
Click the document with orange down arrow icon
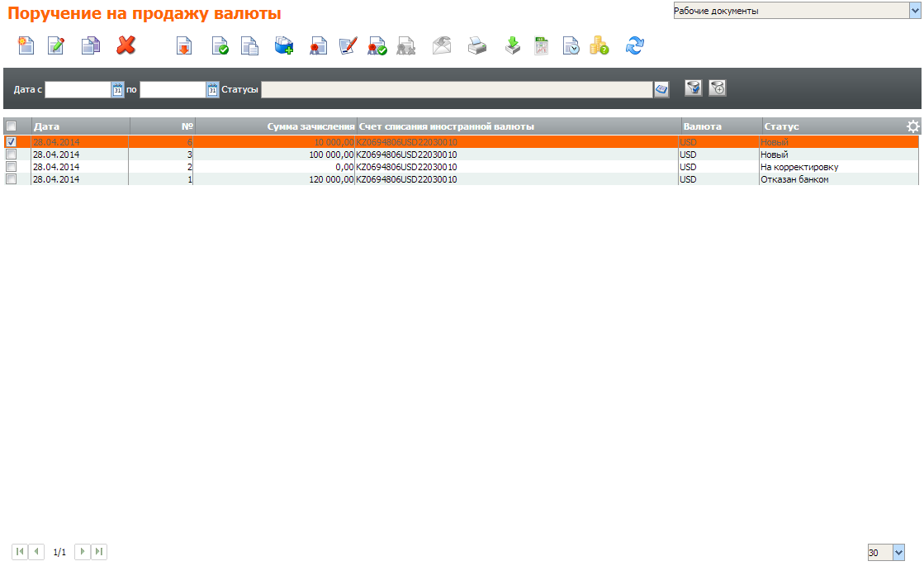pos(184,45)
